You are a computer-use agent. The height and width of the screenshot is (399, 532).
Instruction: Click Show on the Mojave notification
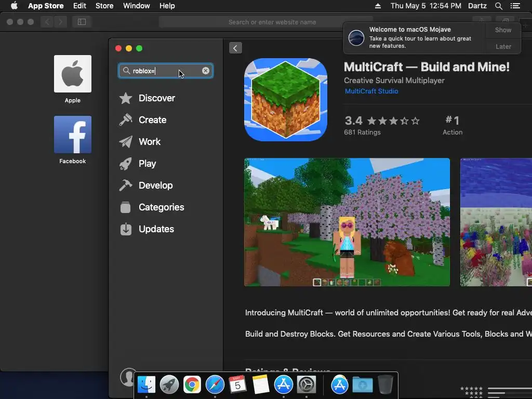tap(503, 30)
